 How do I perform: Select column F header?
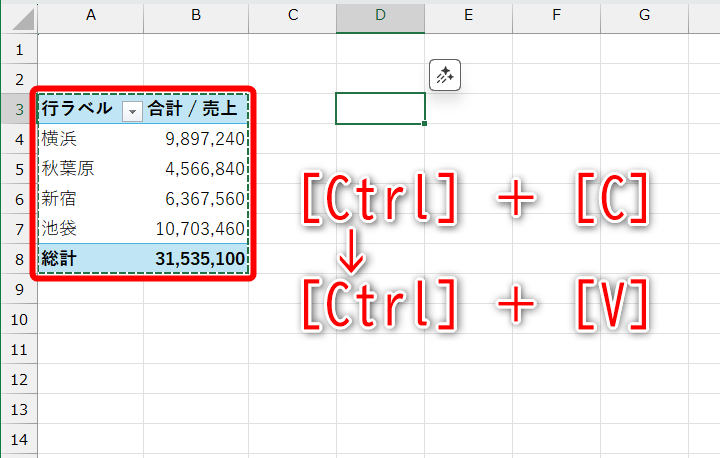pos(557,16)
